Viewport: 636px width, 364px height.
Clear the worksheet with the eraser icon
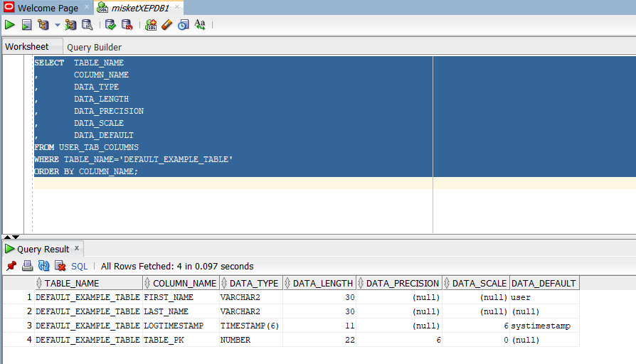[x=166, y=25]
